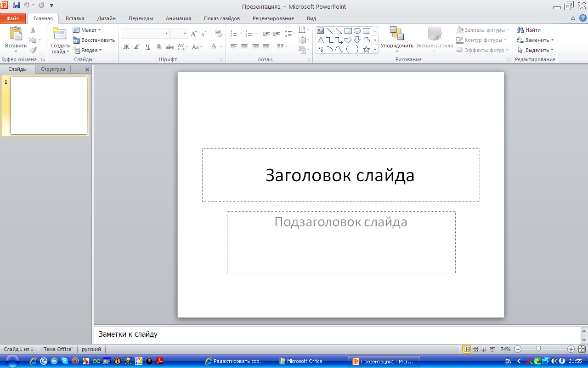The height and width of the screenshot is (368, 588).
Task: Click the Increase list level indent icon
Action: [277, 34]
